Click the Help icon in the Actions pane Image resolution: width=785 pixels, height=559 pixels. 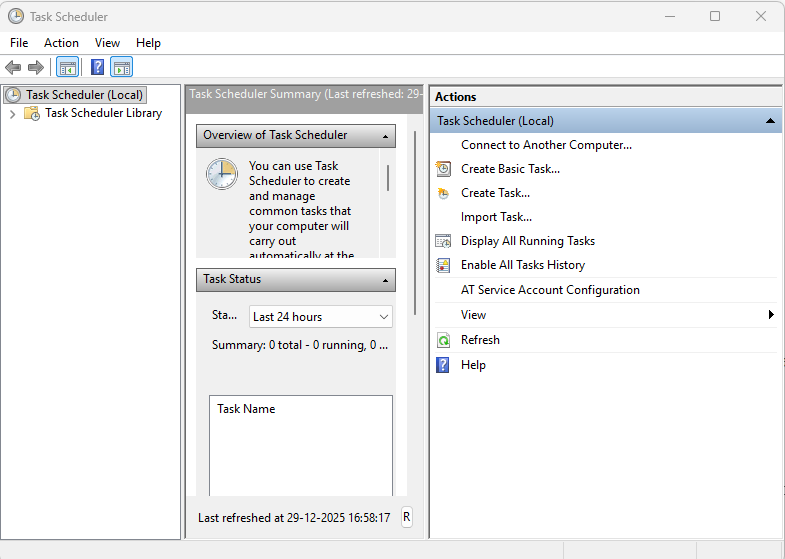[443, 365]
